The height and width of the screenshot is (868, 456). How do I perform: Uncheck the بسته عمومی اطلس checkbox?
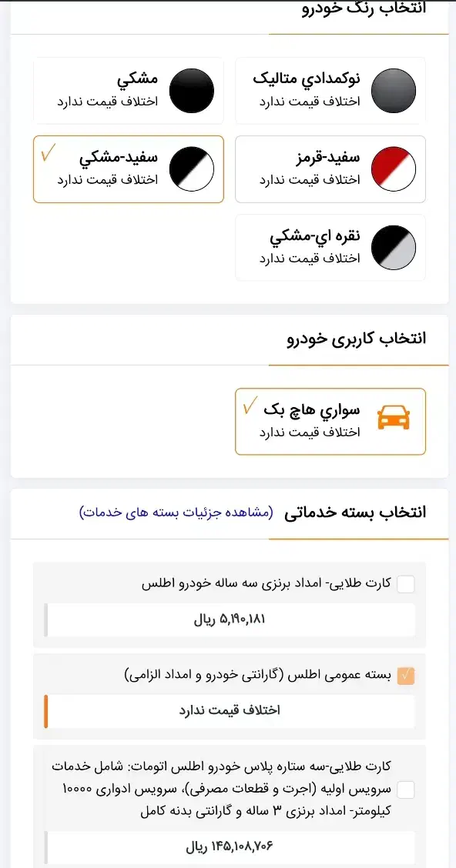407,676
